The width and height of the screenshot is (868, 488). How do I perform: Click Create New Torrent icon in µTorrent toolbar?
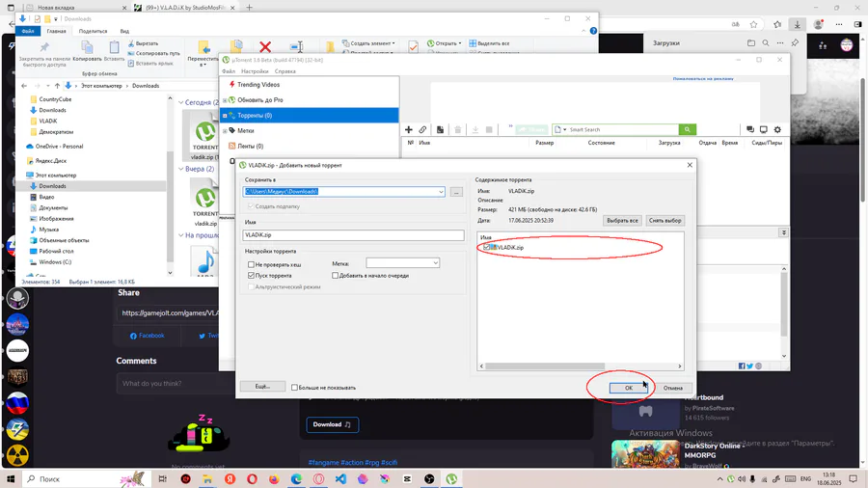(440, 129)
